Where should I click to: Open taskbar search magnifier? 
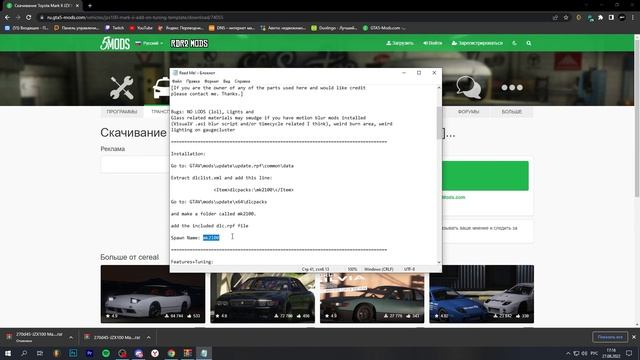click(x=24, y=353)
